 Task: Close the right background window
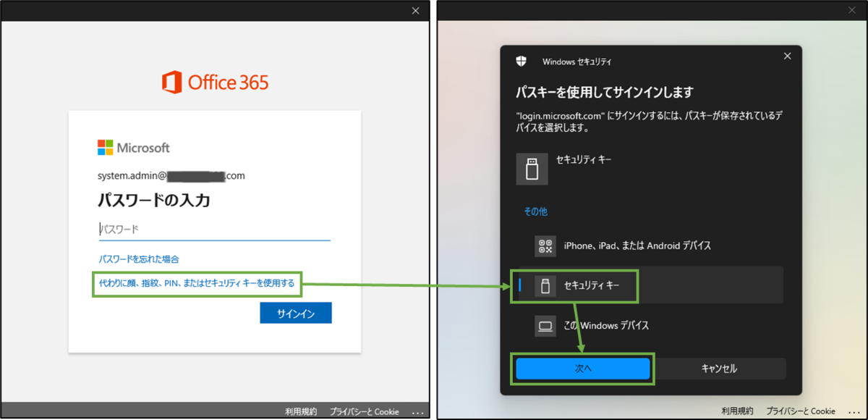pos(852,10)
